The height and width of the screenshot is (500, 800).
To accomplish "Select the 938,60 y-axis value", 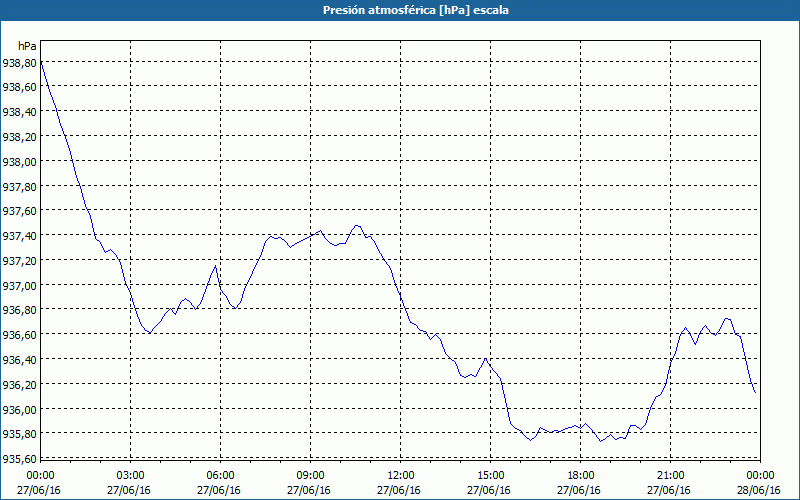I will [x=20, y=87].
